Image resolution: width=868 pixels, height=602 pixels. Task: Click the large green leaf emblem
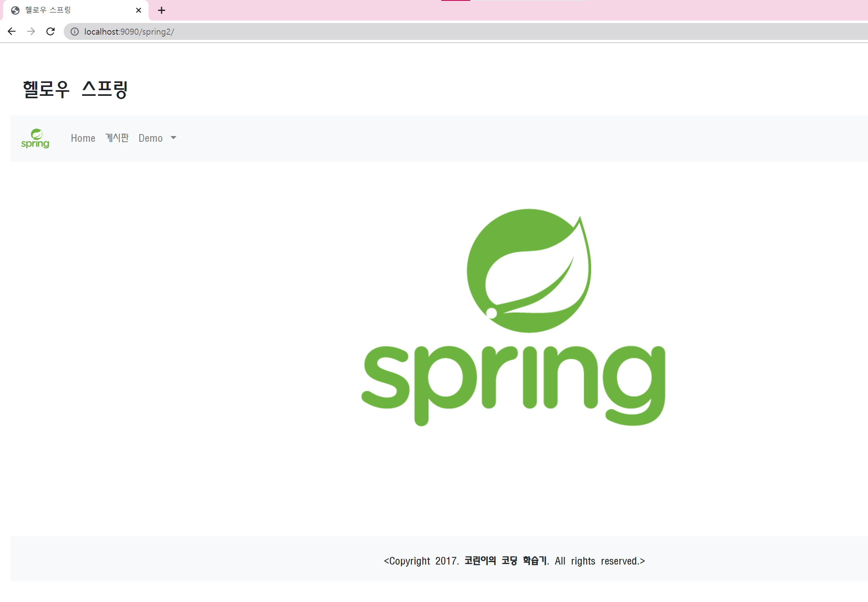click(x=529, y=271)
